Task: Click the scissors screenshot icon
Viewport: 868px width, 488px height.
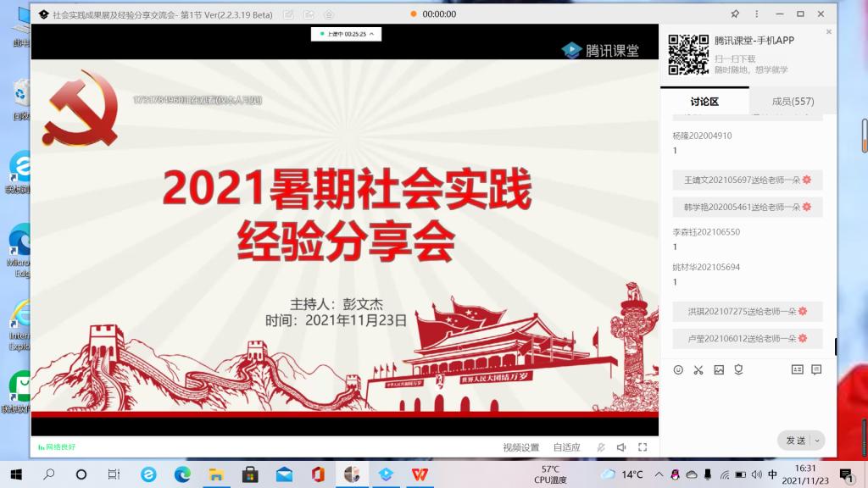Action: [x=698, y=369]
